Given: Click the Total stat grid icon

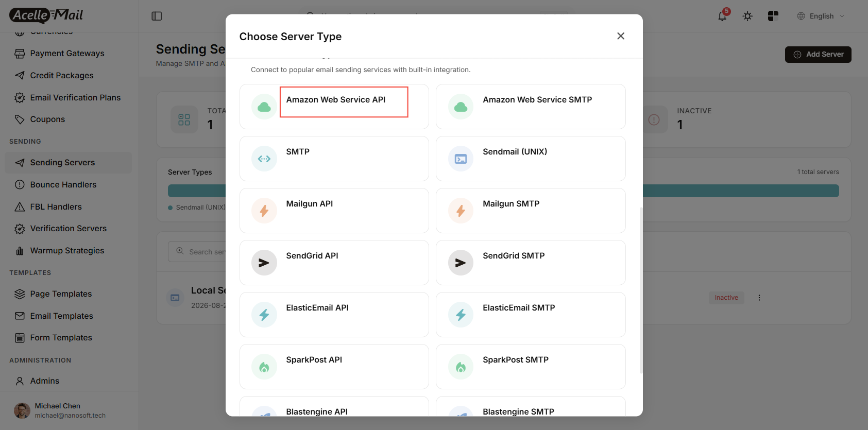Looking at the screenshot, I should (x=184, y=119).
